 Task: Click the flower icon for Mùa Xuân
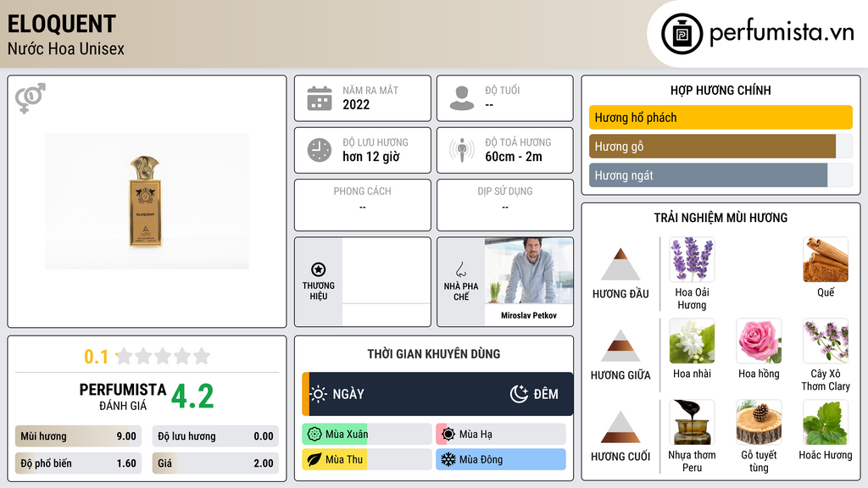pos(314,435)
